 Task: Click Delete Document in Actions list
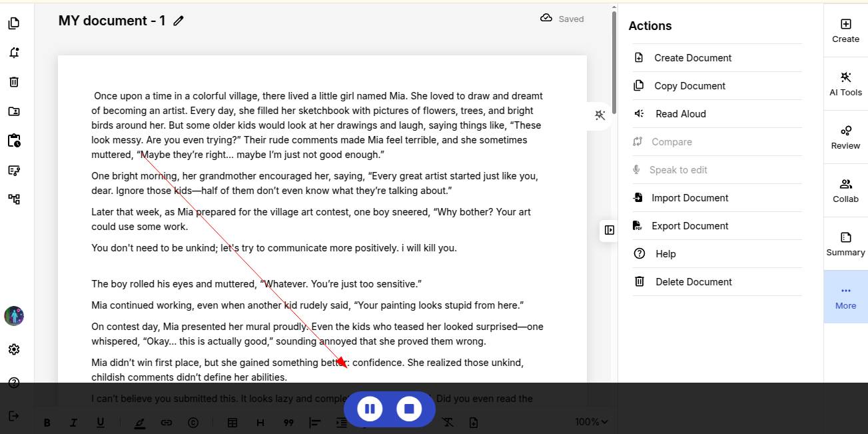pos(693,282)
